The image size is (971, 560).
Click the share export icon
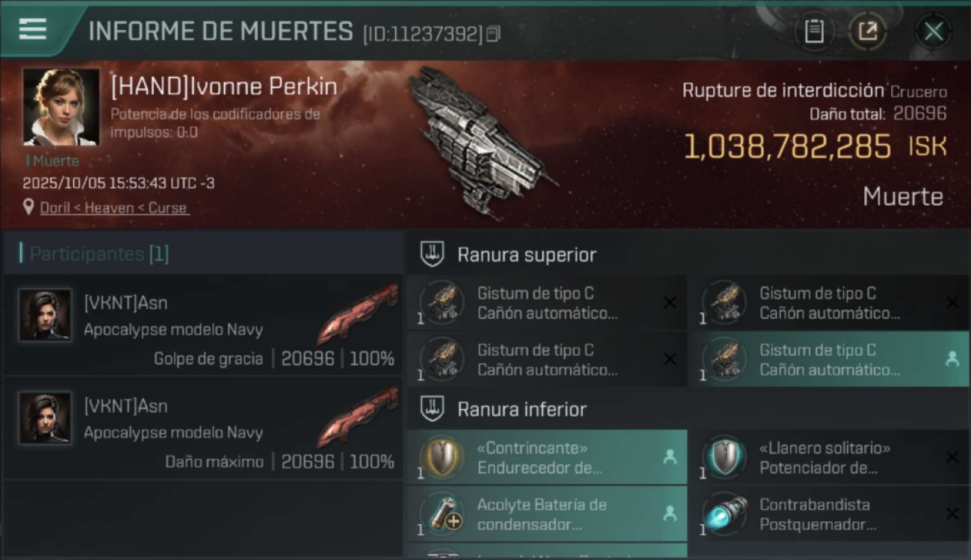(x=868, y=31)
